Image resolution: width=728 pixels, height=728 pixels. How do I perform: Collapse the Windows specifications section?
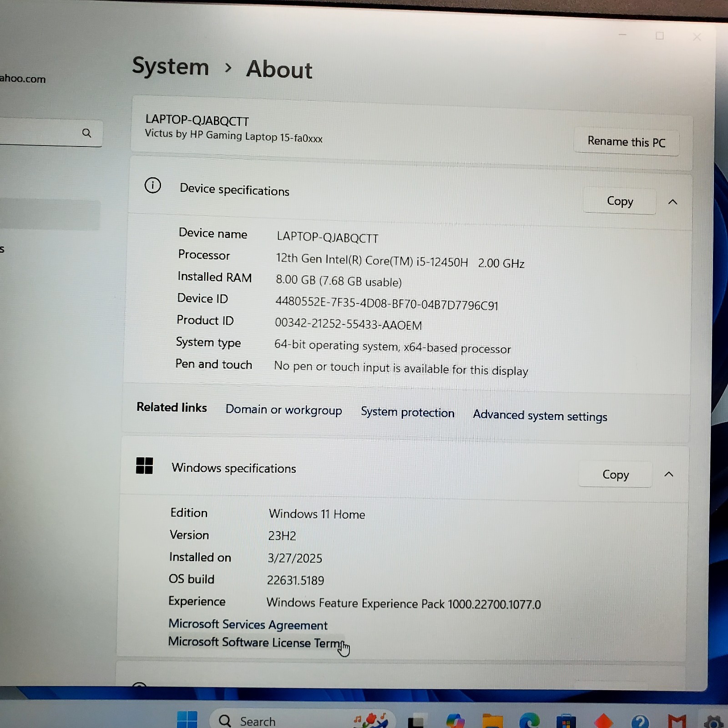point(668,475)
